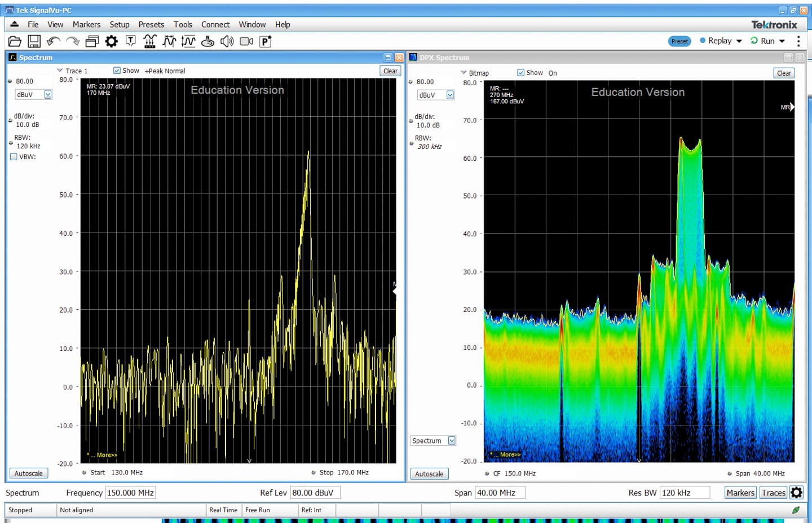Toggle Show checkbox for Trace 1
Image resolution: width=812 pixels, height=523 pixels.
[117, 71]
